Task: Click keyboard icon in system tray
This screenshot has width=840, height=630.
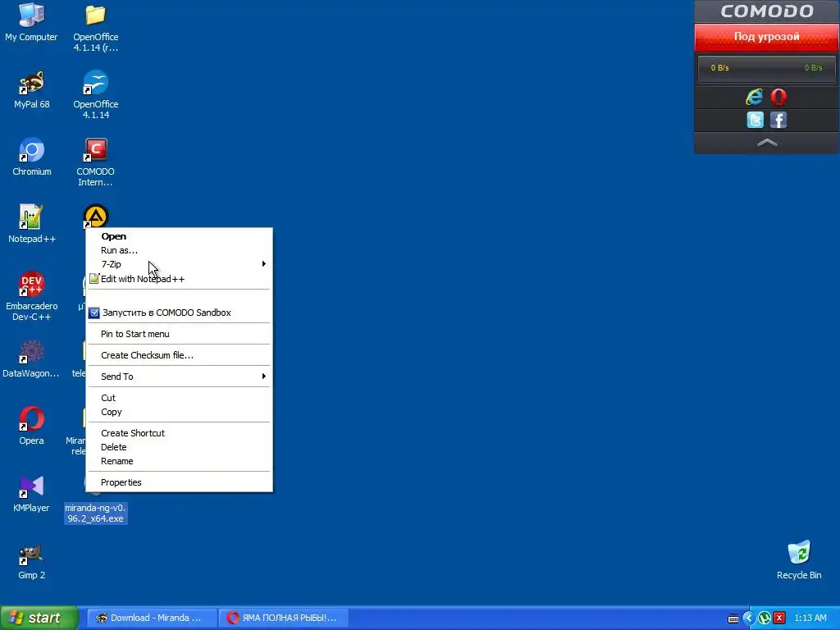Action: (733, 619)
